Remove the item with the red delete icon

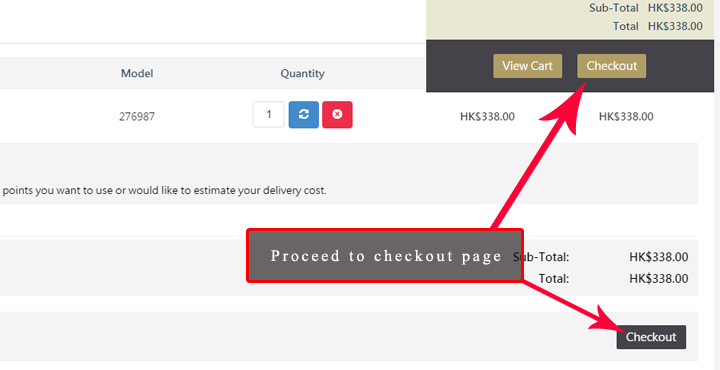pos(337,115)
